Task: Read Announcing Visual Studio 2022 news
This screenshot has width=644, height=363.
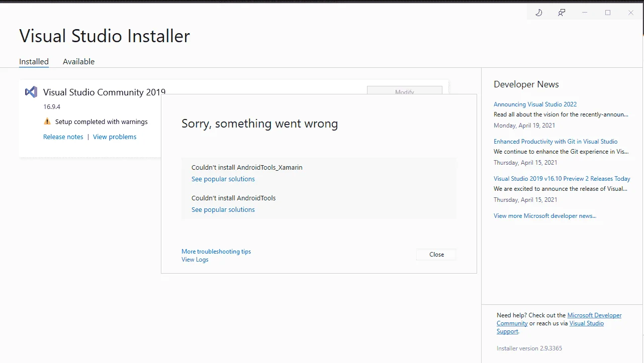Action: pyautogui.click(x=535, y=104)
